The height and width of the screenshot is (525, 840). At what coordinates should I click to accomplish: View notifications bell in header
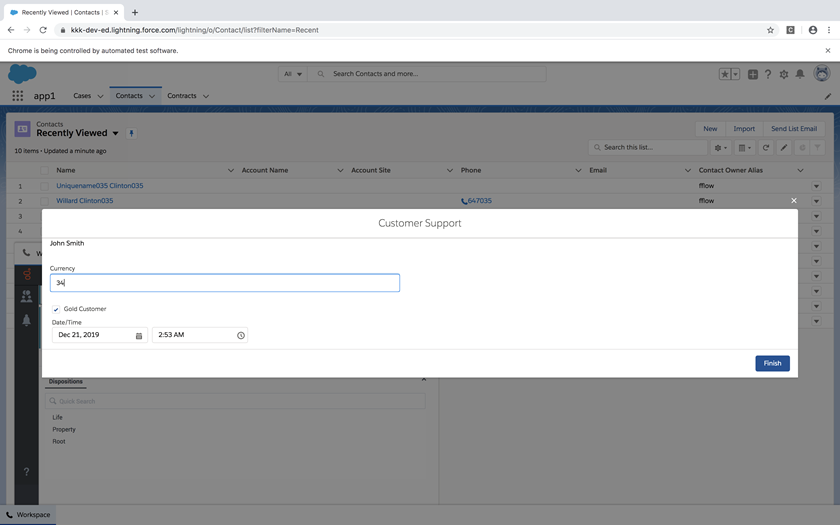coord(800,74)
